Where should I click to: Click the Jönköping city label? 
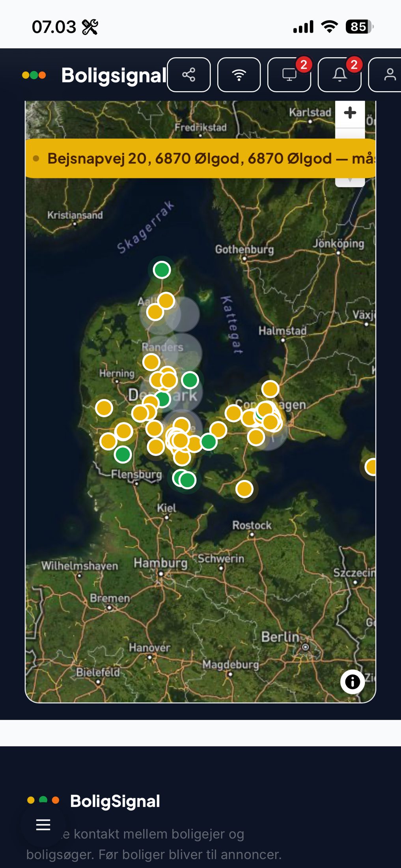click(338, 243)
